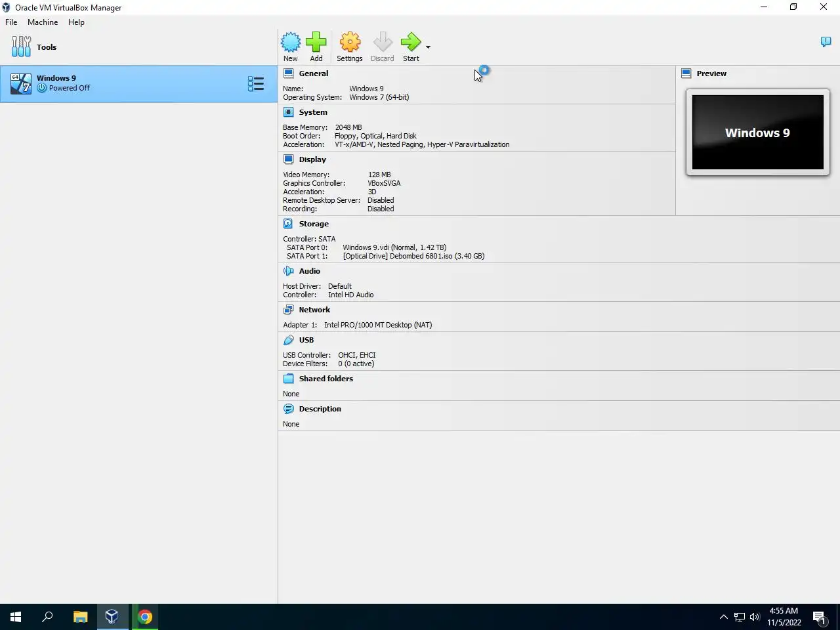Open the Start button dropdown arrow
The width and height of the screenshot is (840, 630).
428,47
